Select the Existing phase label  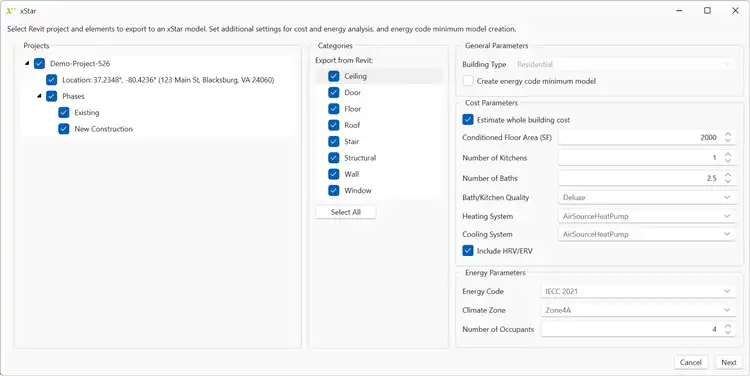(87, 112)
